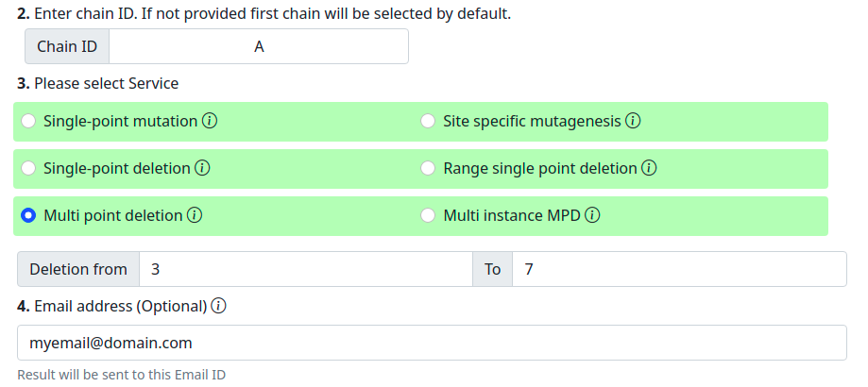Click the gray Chain ID label box
Image resolution: width=868 pixels, height=387 pixels.
(67, 46)
